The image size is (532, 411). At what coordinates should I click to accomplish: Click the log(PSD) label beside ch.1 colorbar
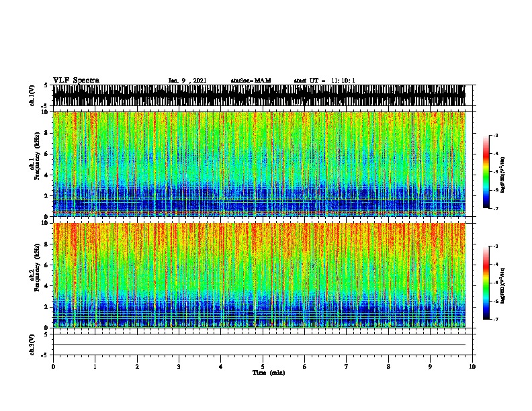tap(503, 175)
